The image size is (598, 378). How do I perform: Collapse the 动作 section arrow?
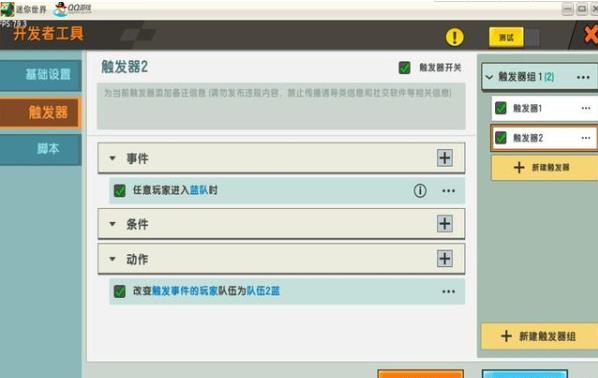pyautogui.click(x=113, y=259)
